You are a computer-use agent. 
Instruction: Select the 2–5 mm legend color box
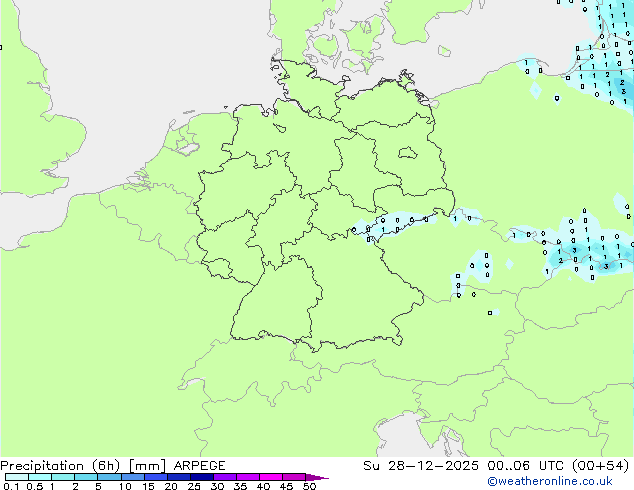(x=86, y=477)
